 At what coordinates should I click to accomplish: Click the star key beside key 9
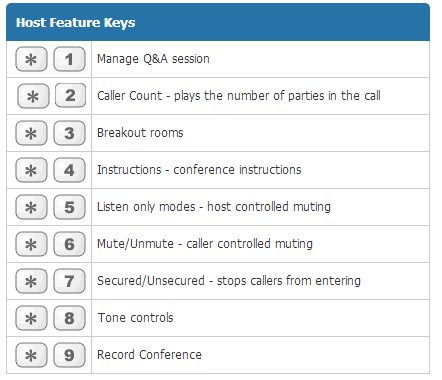[31, 355]
